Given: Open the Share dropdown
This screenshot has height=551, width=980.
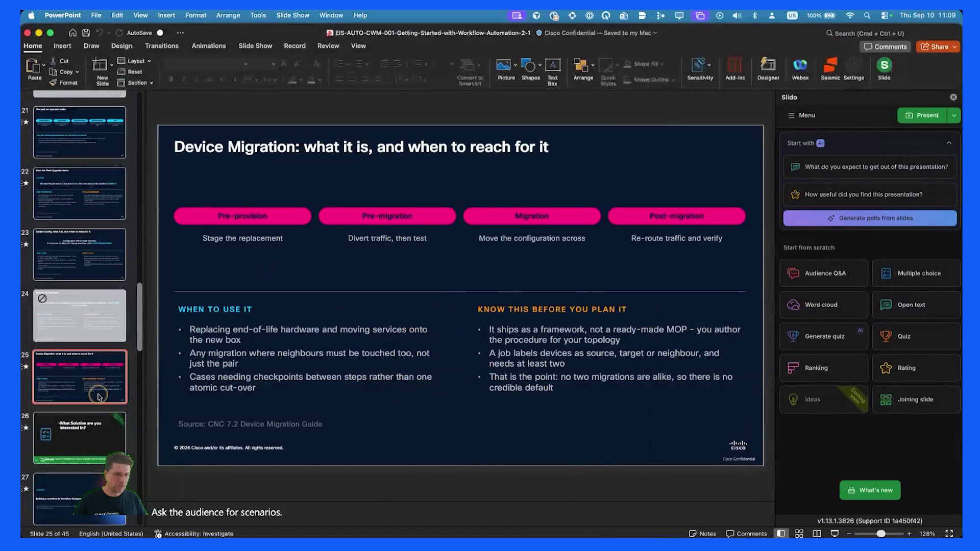Looking at the screenshot, I should click(939, 47).
